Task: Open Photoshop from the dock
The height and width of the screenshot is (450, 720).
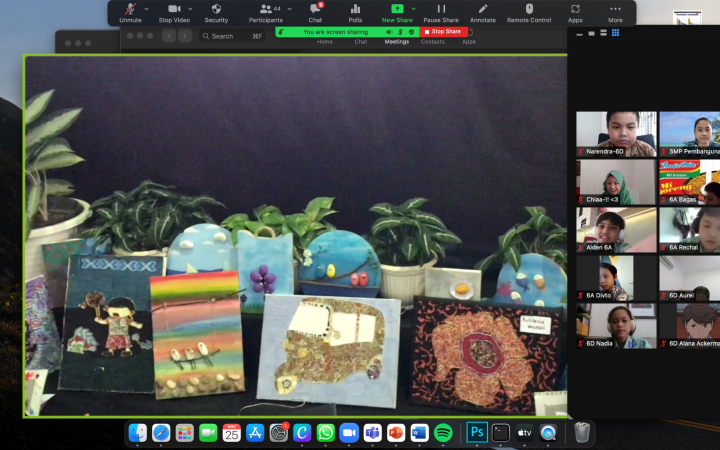Action: click(477, 433)
